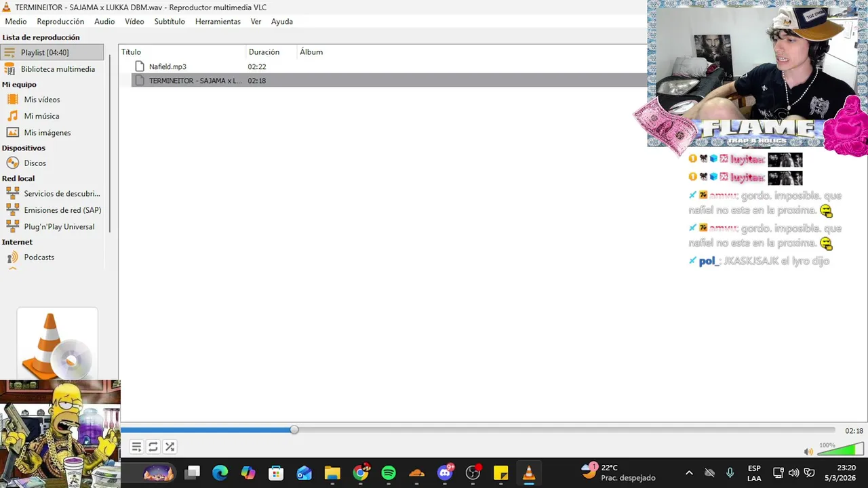Open the Ver menu
The width and height of the screenshot is (868, 488).
click(256, 22)
